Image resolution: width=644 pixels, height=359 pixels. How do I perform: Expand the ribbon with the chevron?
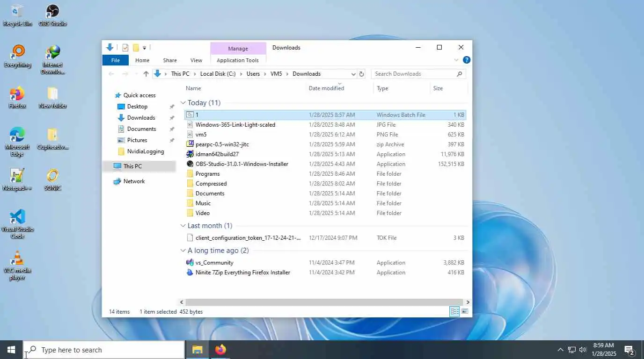pyautogui.click(x=456, y=60)
